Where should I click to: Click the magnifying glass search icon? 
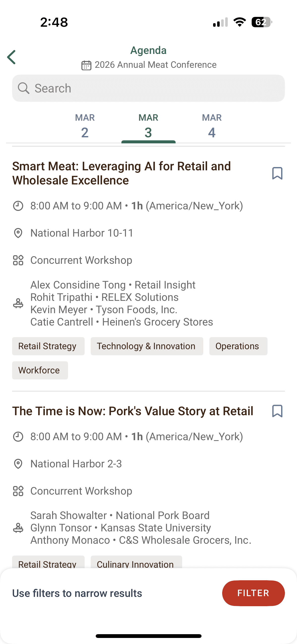[24, 88]
